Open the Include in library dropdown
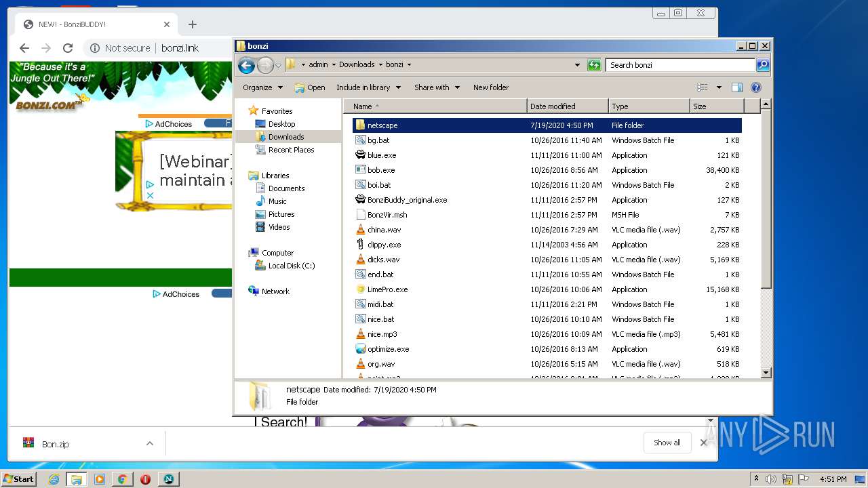Screen dimensions: 868x488 click(369, 87)
